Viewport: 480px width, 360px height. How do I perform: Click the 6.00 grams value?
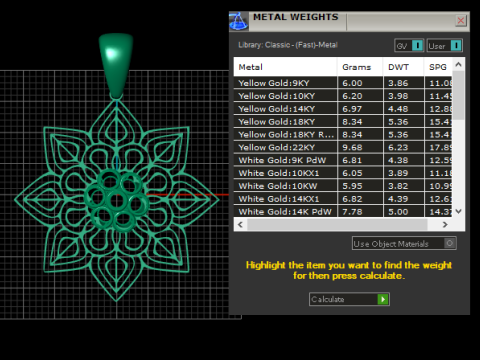coord(352,83)
